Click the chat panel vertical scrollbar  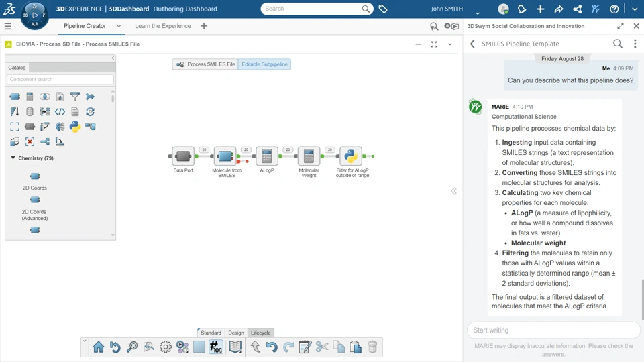click(643, 300)
